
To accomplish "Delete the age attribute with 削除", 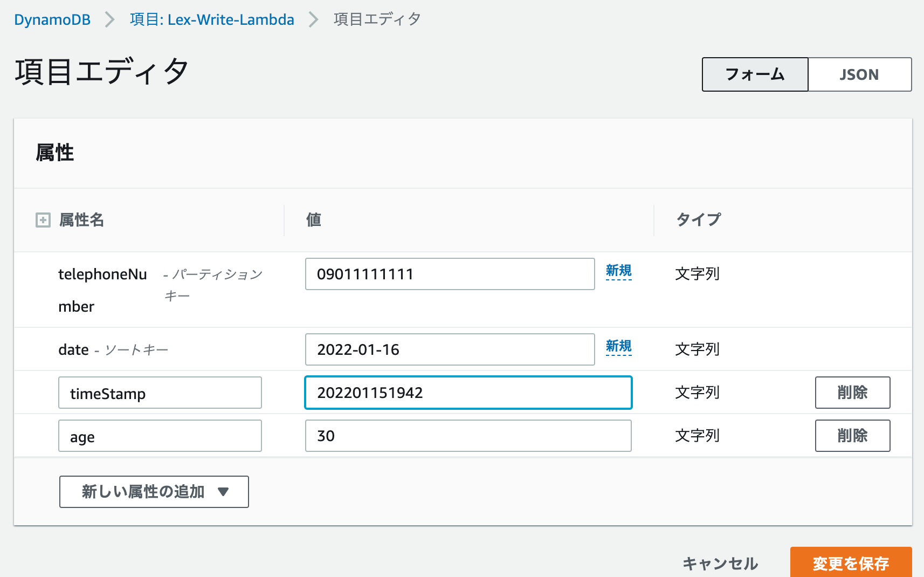I will [x=852, y=436].
